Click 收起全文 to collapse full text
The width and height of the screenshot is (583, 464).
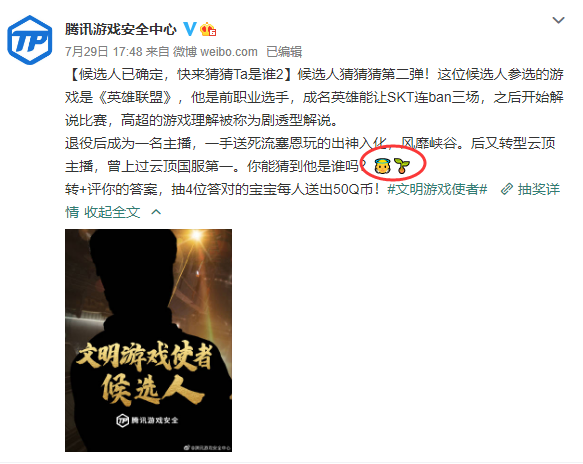pos(112,212)
